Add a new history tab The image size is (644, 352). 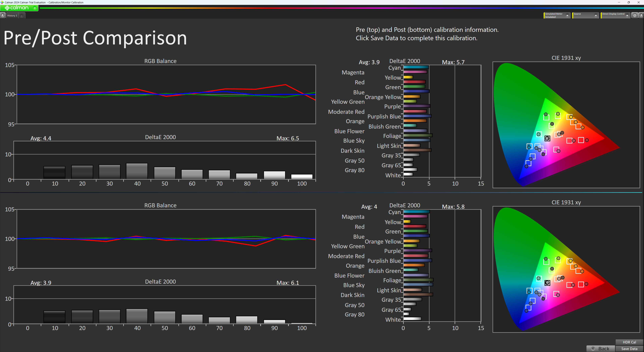(22, 16)
